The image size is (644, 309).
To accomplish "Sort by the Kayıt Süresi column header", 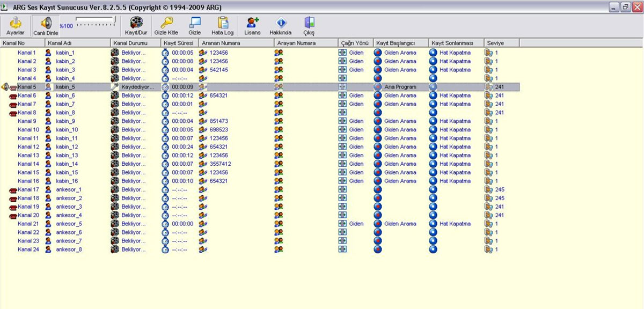I will coord(179,43).
